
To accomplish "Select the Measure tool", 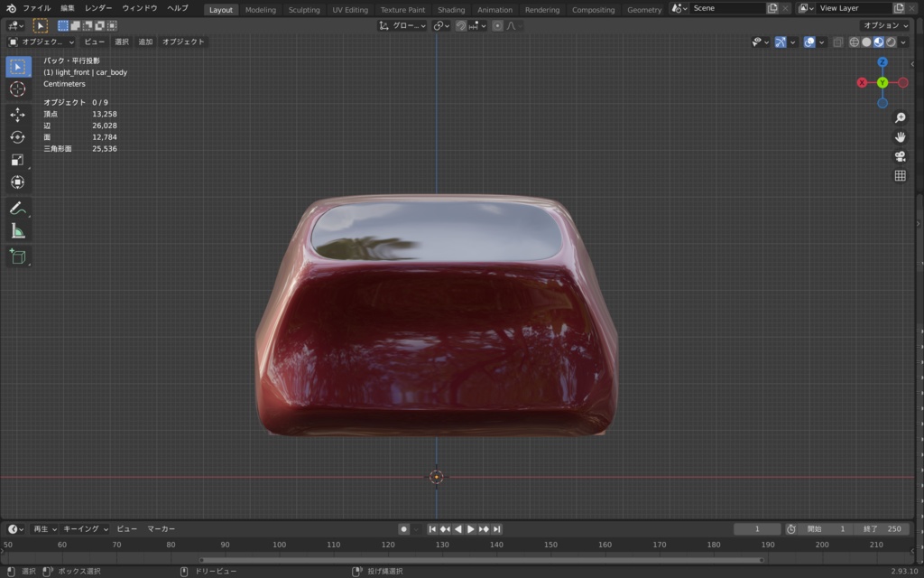I will (18, 232).
